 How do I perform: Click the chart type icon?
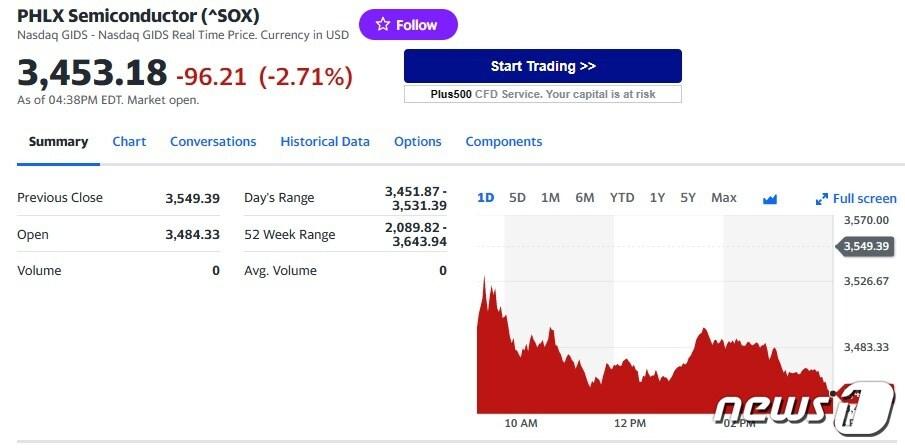(x=770, y=199)
